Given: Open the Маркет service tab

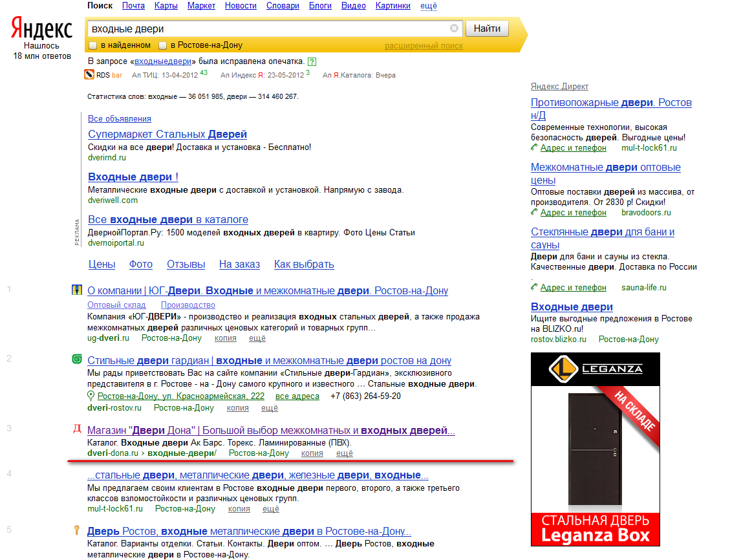Looking at the screenshot, I should pos(201,6).
